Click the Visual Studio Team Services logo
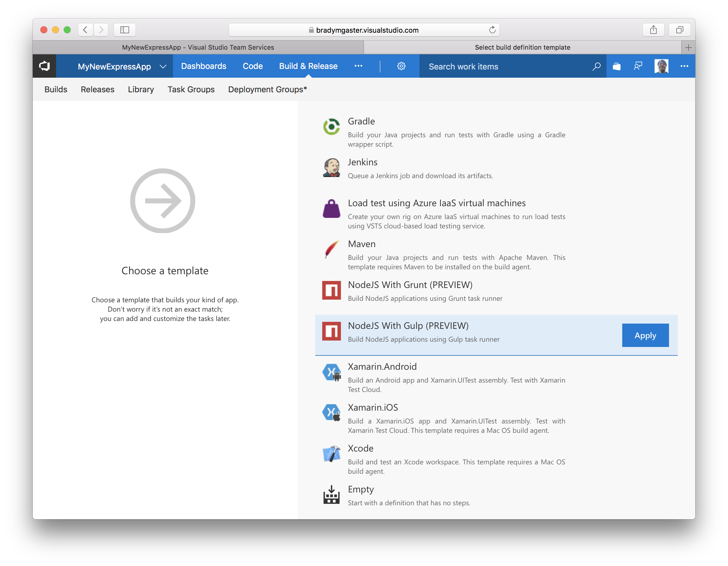Image resolution: width=728 pixels, height=566 pixels. pos(44,66)
